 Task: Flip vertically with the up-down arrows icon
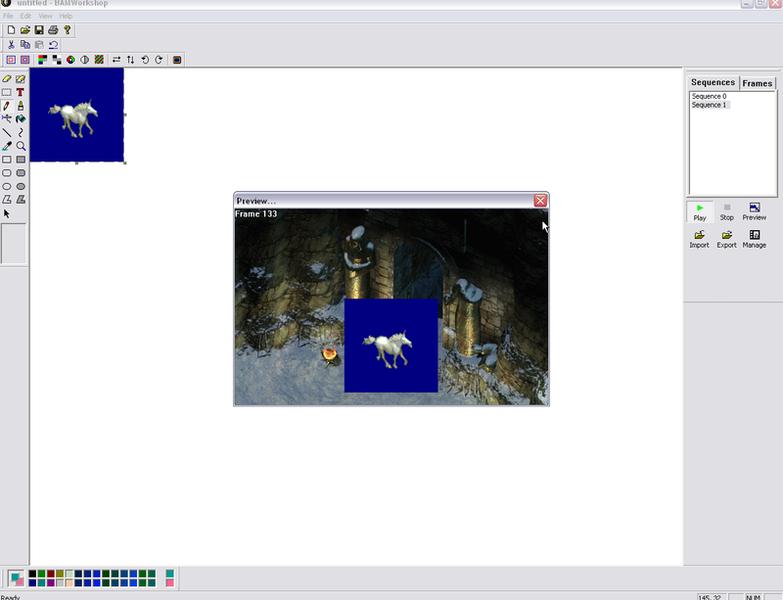tap(130, 60)
